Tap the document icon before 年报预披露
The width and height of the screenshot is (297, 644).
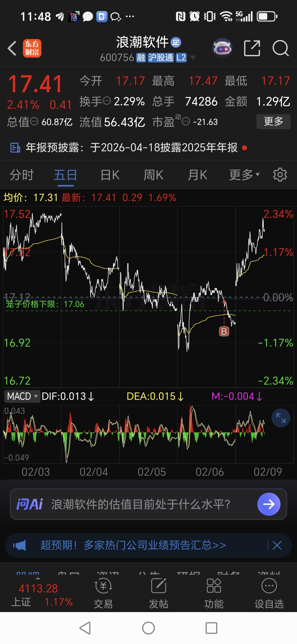15,148
